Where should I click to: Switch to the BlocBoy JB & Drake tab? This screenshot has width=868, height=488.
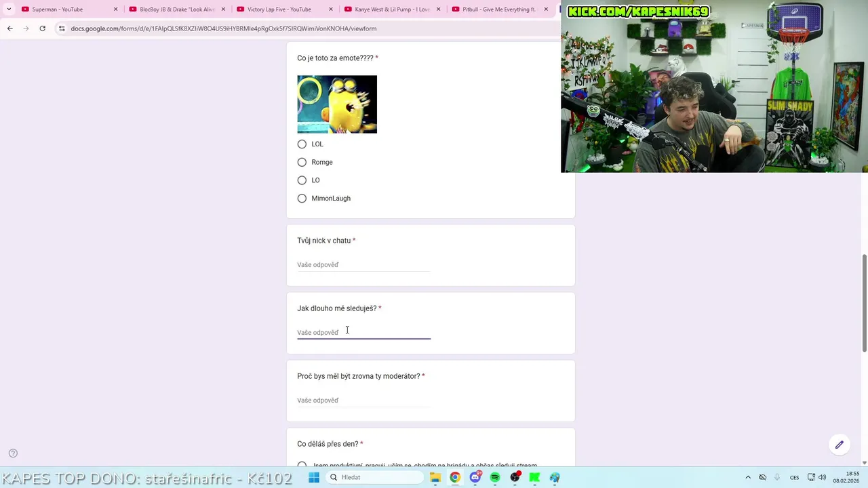coord(177,9)
